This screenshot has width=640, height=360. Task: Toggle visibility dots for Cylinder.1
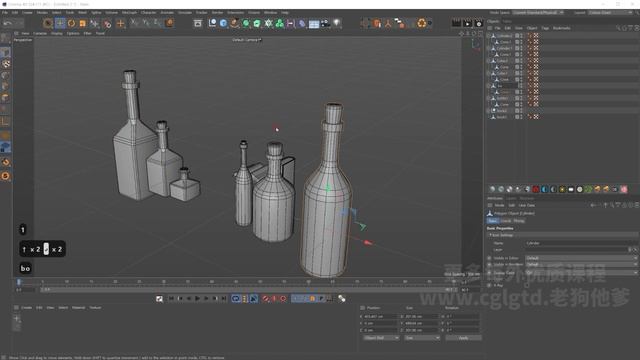tap(521, 48)
